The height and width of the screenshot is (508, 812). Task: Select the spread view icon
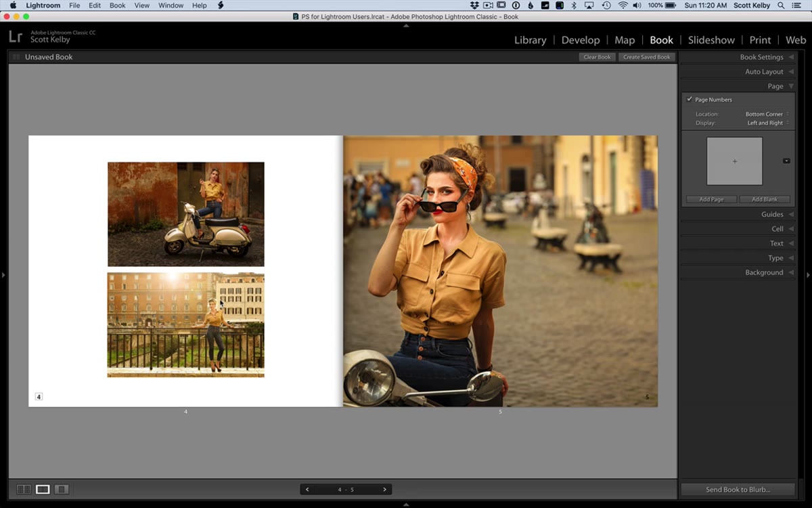(x=43, y=489)
